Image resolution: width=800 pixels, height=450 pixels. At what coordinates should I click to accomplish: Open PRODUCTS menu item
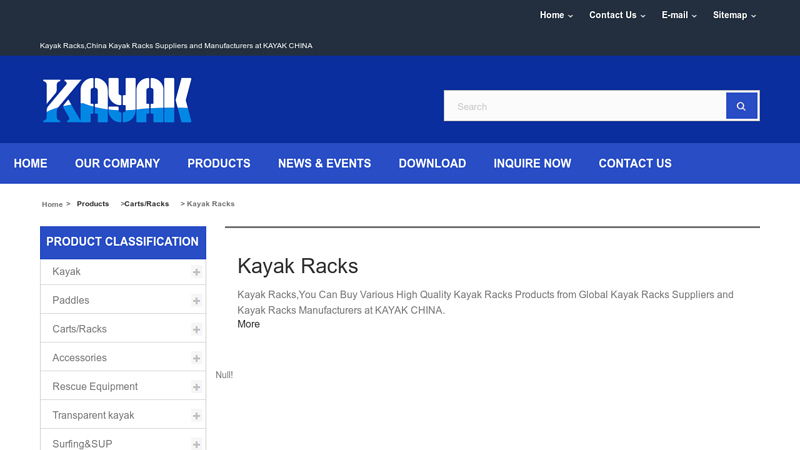(219, 163)
